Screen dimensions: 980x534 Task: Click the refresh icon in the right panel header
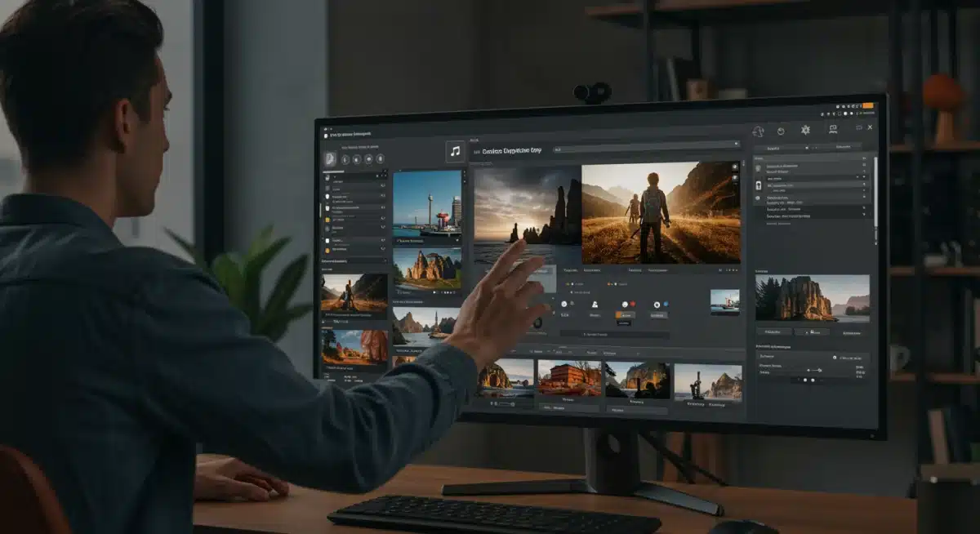tap(781, 131)
